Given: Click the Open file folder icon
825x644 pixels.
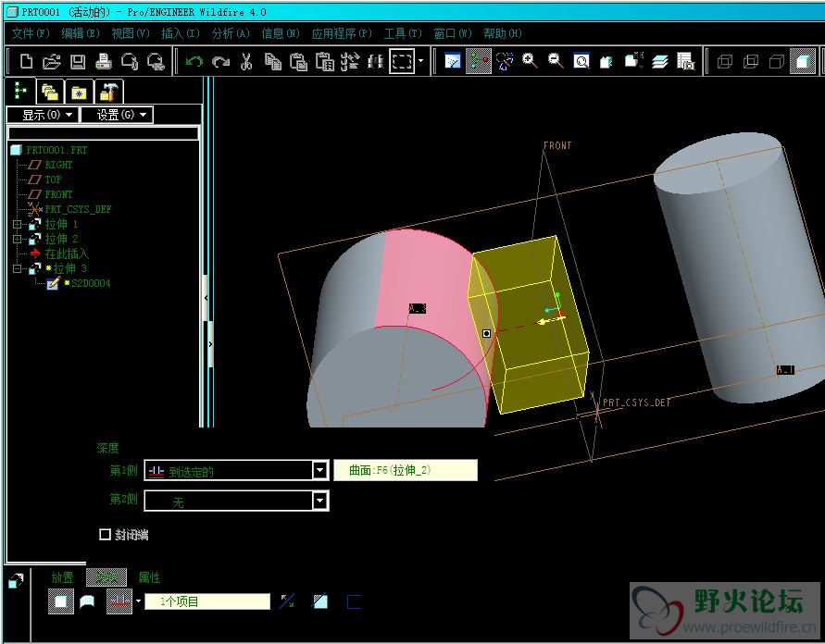Looking at the screenshot, I should (52, 61).
